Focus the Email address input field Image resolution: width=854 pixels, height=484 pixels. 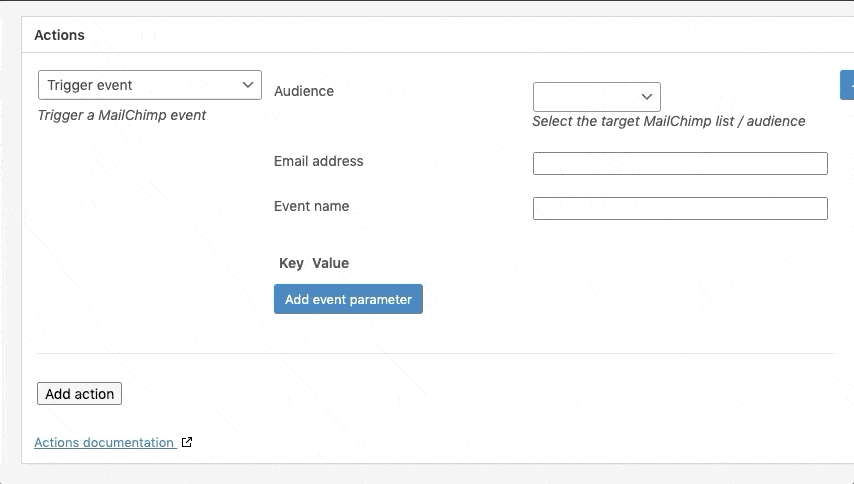[680, 163]
